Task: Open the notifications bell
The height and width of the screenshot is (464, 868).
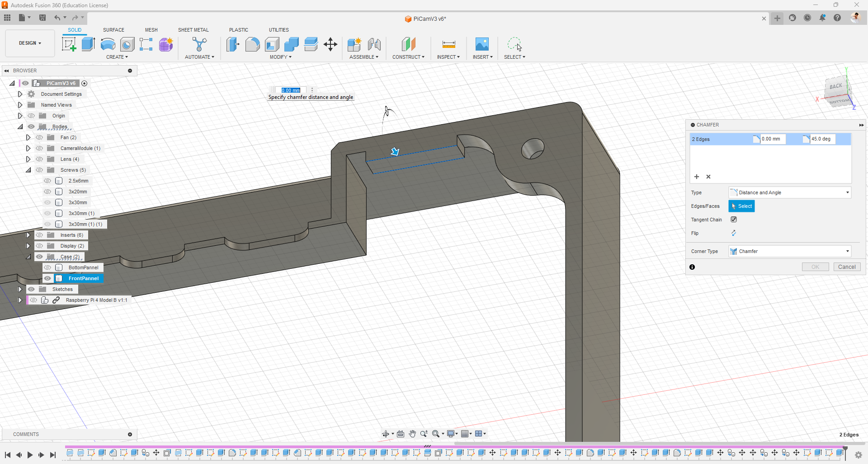Action: click(x=822, y=18)
